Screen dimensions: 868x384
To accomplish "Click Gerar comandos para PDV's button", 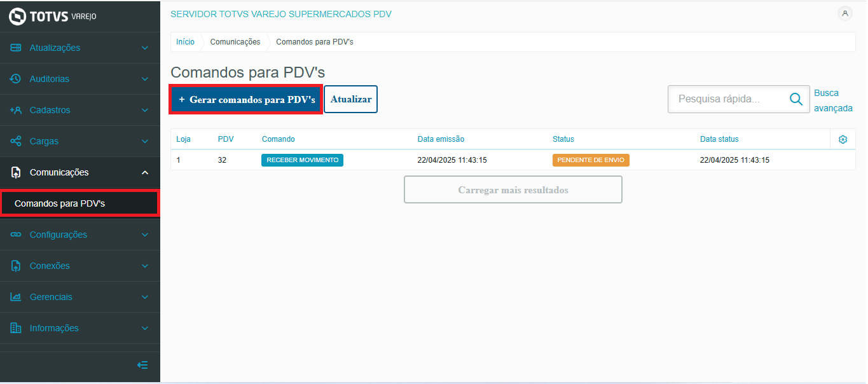I will click(x=246, y=99).
